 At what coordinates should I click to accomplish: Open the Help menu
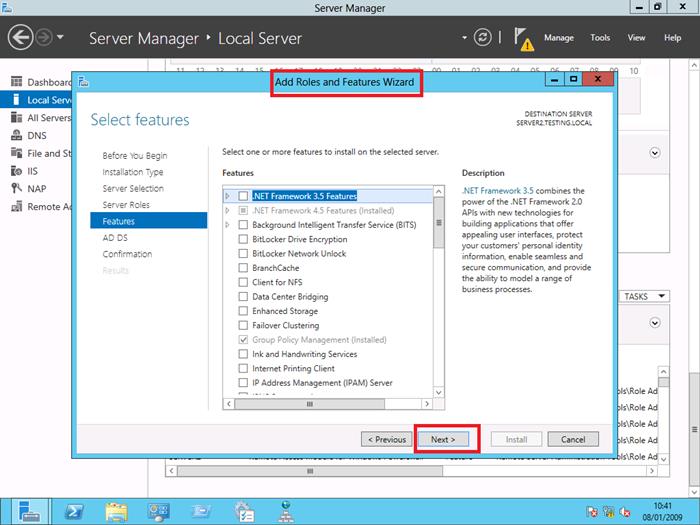click(672, 38)
